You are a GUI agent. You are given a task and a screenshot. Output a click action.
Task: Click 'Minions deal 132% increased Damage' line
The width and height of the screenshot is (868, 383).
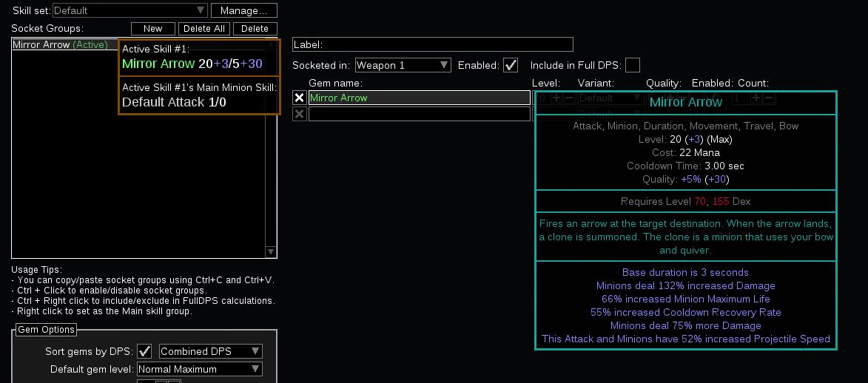tap(685, 285)
